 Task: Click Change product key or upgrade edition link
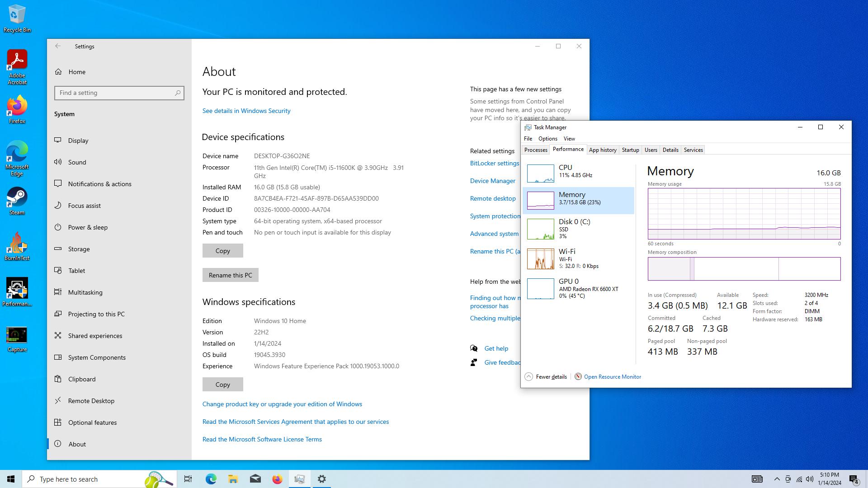[x=282, y=404]
